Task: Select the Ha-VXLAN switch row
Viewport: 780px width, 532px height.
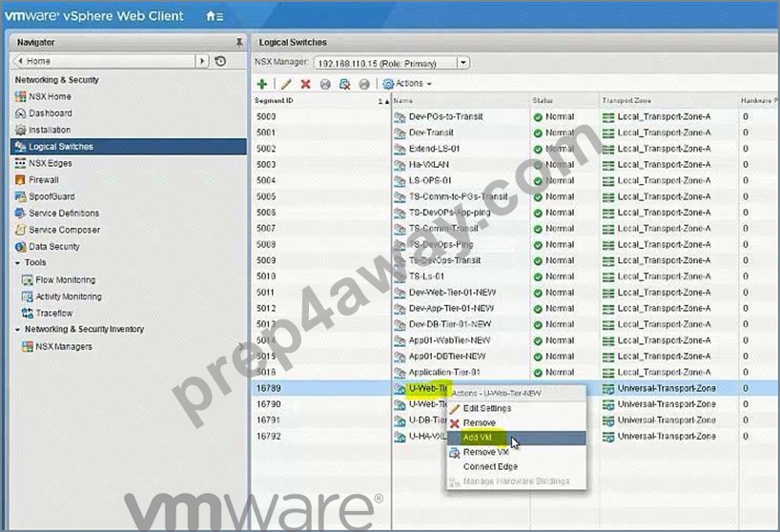Action: click(515, 165)
